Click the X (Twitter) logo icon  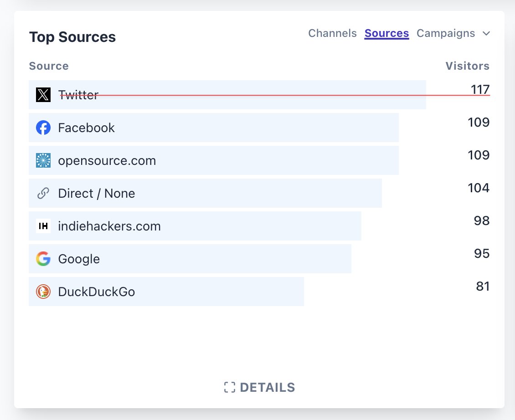(43, 95)
